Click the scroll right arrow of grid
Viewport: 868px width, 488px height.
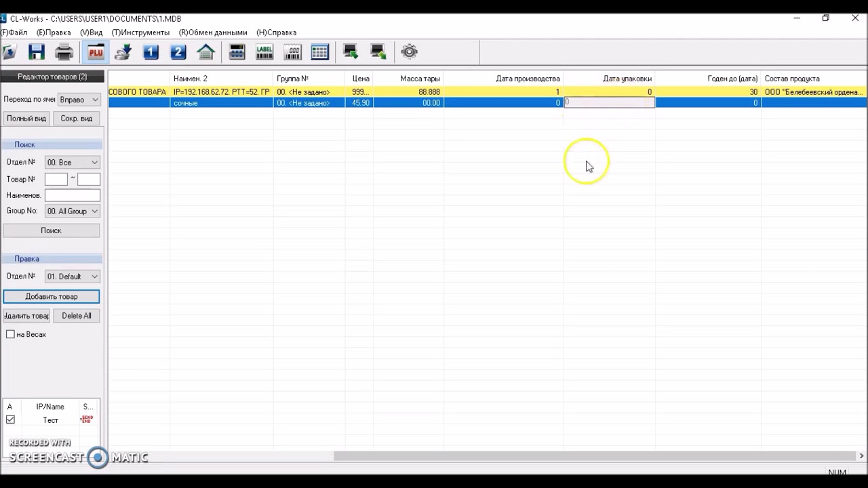tap(861, 456)
